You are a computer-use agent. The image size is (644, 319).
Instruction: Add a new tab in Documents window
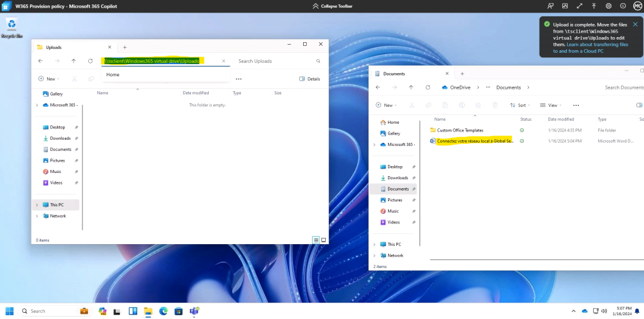(x=462, y=74)
